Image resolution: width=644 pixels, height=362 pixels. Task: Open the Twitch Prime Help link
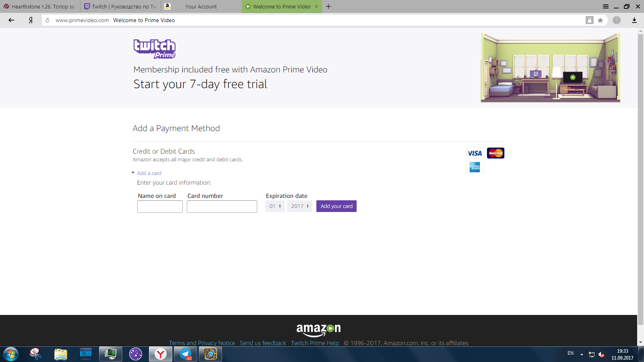(315, 343)
